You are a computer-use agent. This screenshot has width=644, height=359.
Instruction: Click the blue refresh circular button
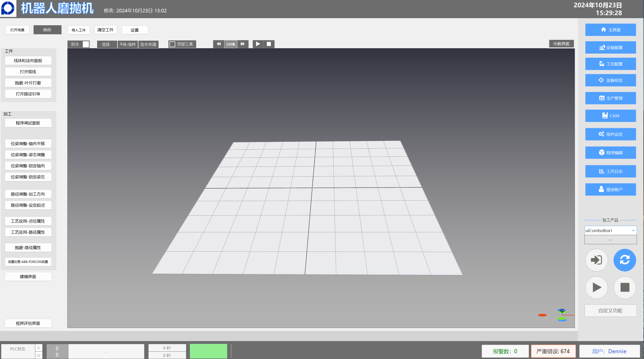625,260
